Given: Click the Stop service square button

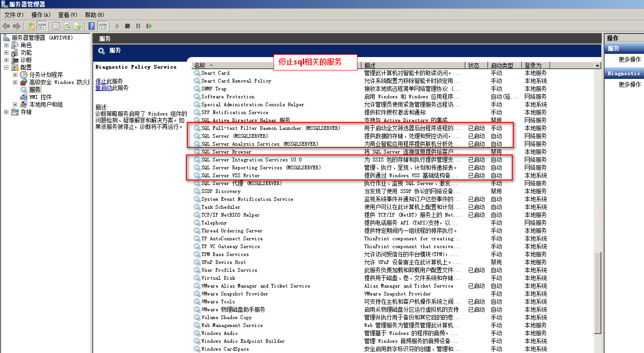Looking at the screenshot, I should tap(128, 26).
